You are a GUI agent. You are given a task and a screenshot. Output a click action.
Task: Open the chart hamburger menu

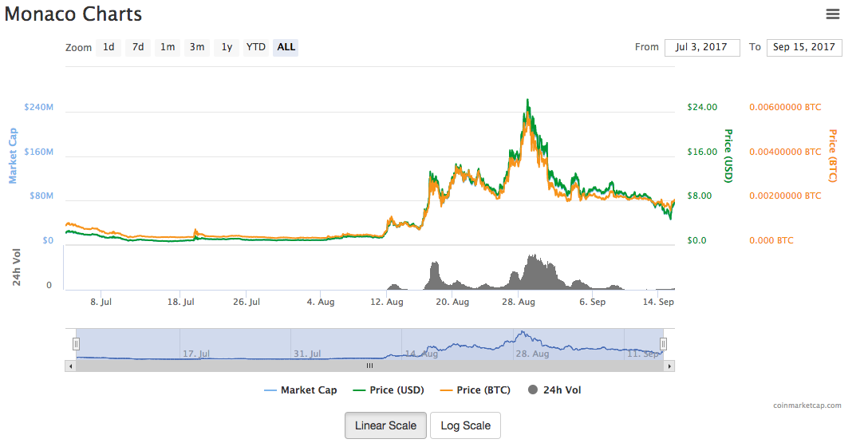click(x=833, y=14)
